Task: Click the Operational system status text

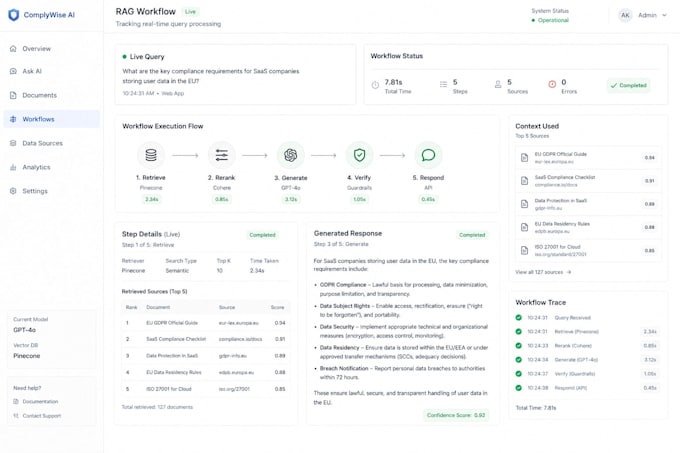Action: click(553, 20)
